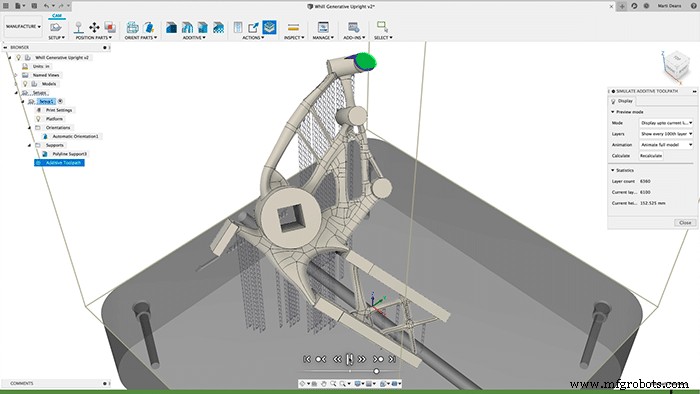Click the Additive Arrange icon in Orient Parts
The image size is (700, 394).
coord(132,27)
